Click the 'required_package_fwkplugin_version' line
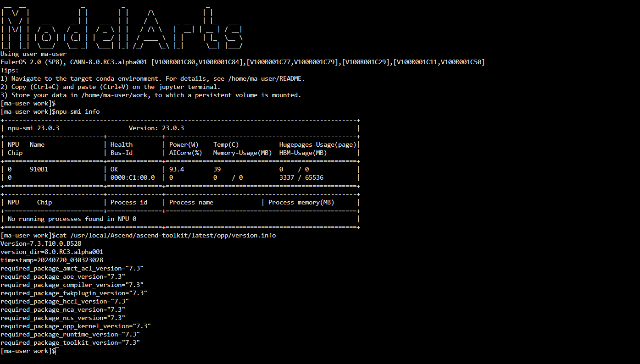The height and width of the screenshot is (364, 640). coord(74,293)
